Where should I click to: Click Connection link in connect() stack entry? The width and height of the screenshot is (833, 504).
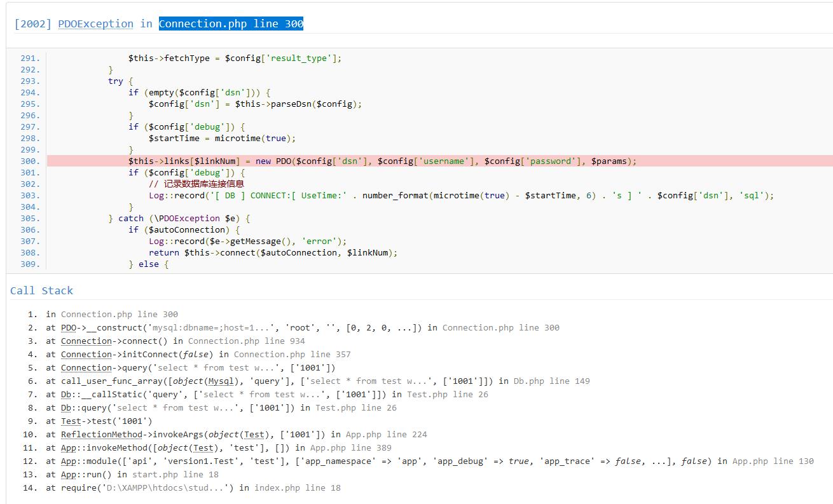pyautogui.click(x=86, y=341)
